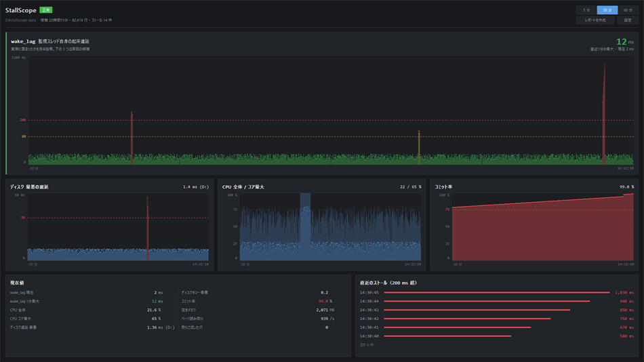The height and width of the screenshot is (362, 644).
Task: Click the CPU コア最大 value 65 %
Action: pos(156,319)
